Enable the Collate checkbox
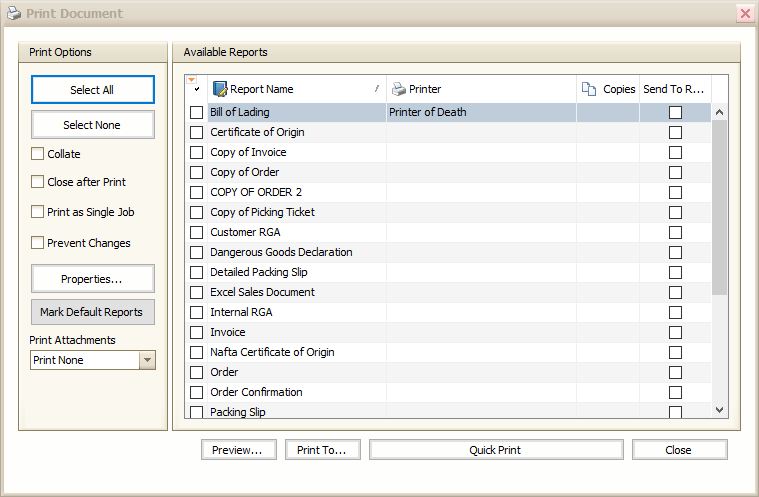This screenshot has width=759, height=497. [x=38, y=154]
